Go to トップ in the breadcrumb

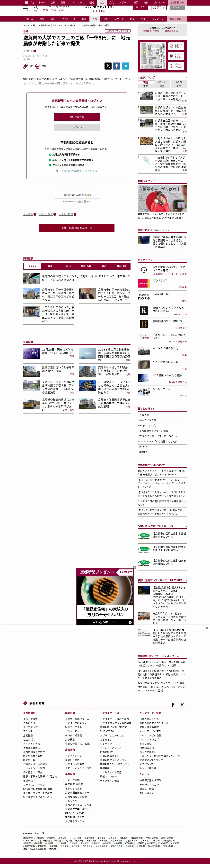[x=26, y=25]
